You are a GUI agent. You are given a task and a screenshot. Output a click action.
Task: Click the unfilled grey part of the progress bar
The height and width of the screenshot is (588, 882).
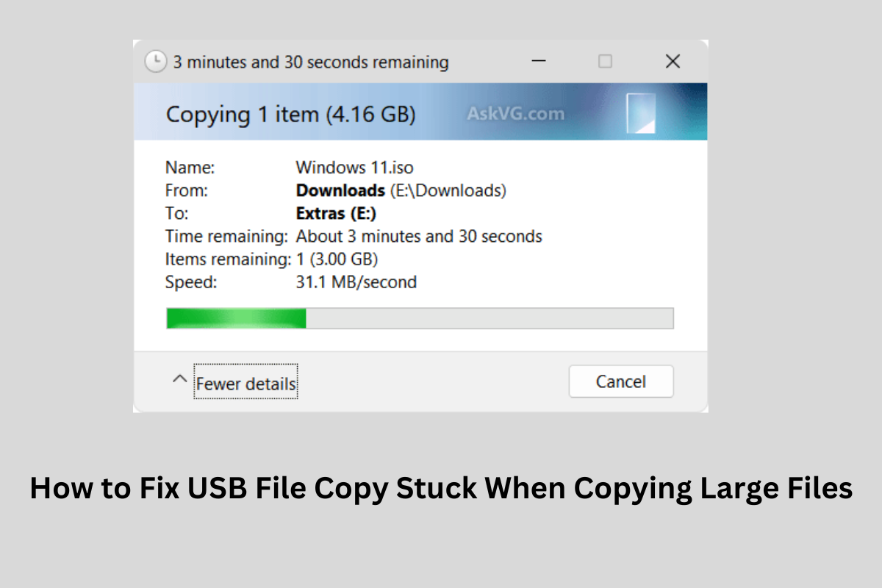489,318
